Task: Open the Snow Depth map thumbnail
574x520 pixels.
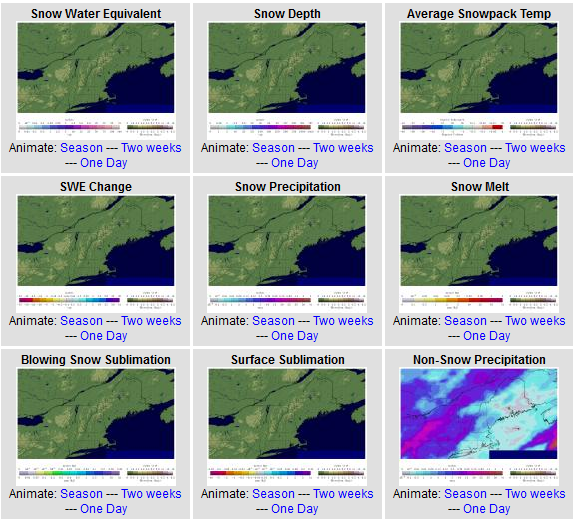Action: (287, 81)
